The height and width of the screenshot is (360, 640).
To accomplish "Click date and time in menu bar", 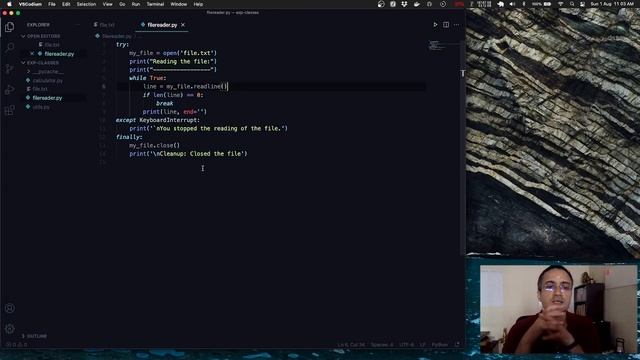I will pos(612,4).
